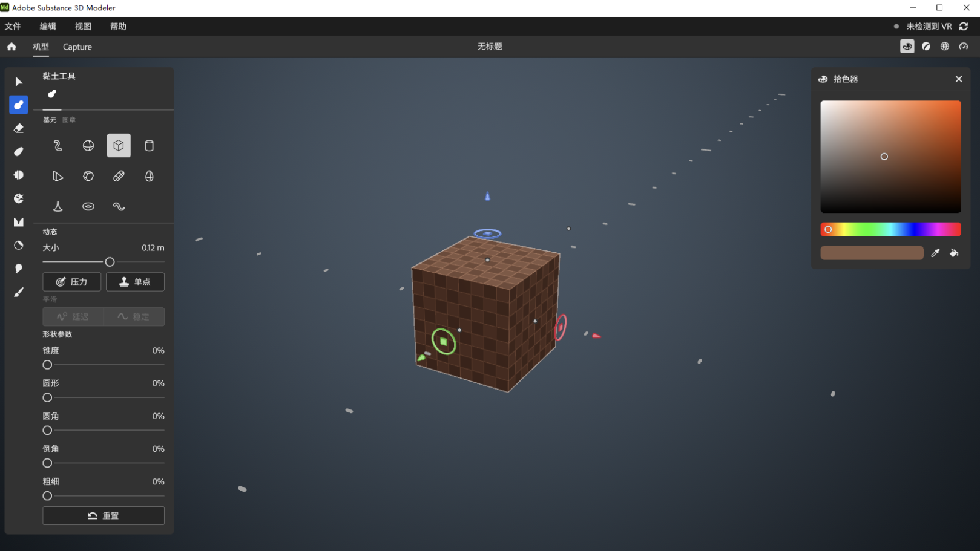Click the 重置 reset button
Viewport: 980px width, 551px height.
[104, 516]
